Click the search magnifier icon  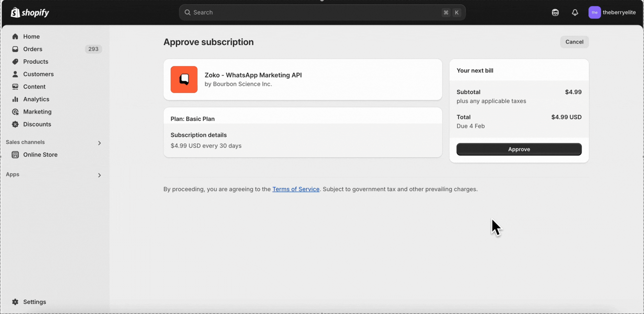pyautogui.click(x=188, y=12)
